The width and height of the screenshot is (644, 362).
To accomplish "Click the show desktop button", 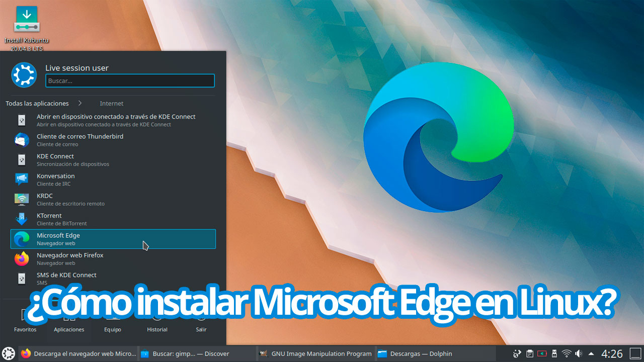I will tap(635, 353).
